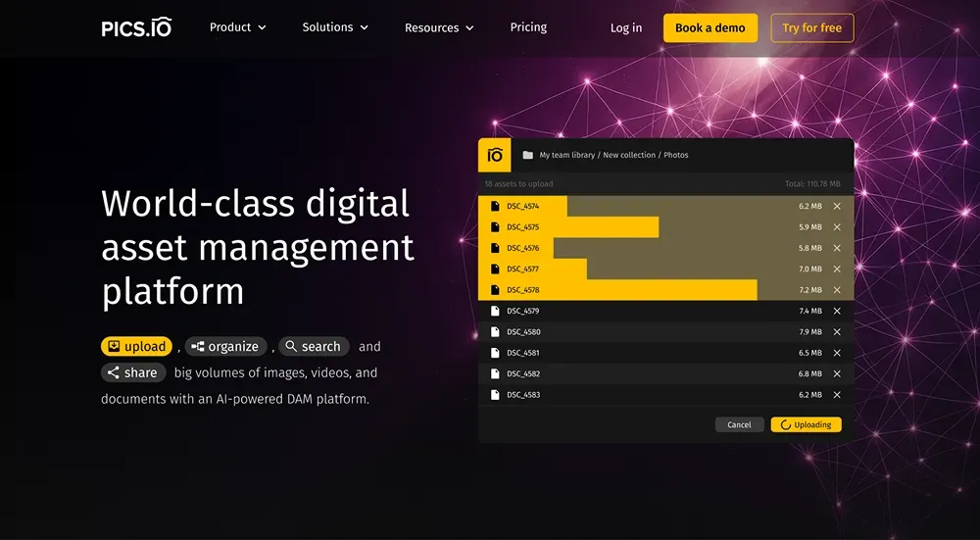Click the Log in link
Viewport: 980px width, 540px height.
pos(625,27)
